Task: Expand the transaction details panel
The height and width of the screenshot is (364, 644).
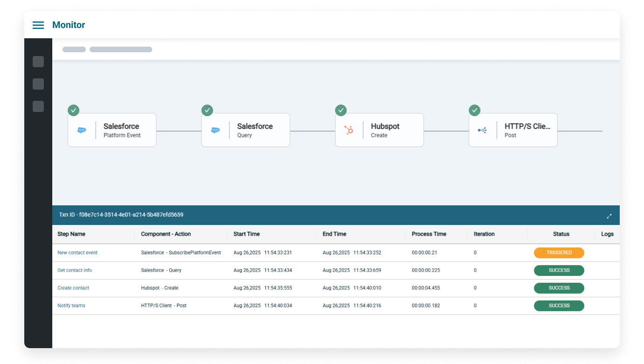Action: click(x=609, y=216)
